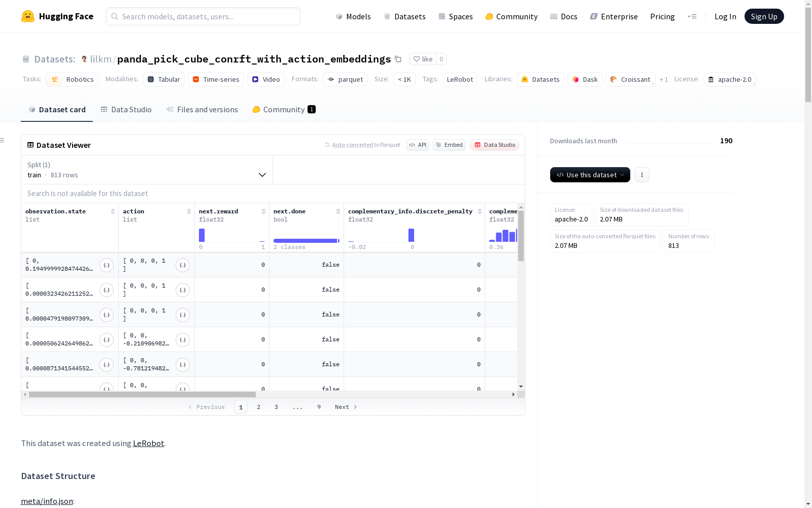Viewport: 812px width, 508px height.
Task: Copy dataset name with the copy icon
Action: pos(398,59)
